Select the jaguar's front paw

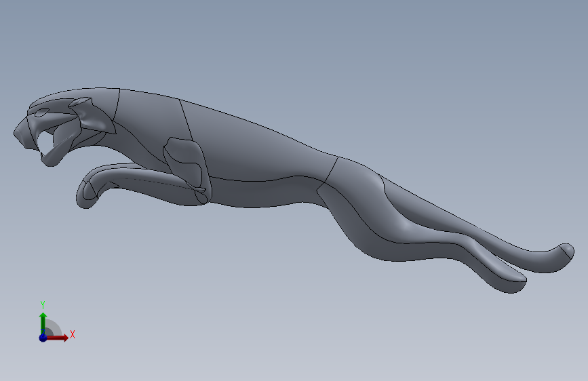click(x=86, y=193)
